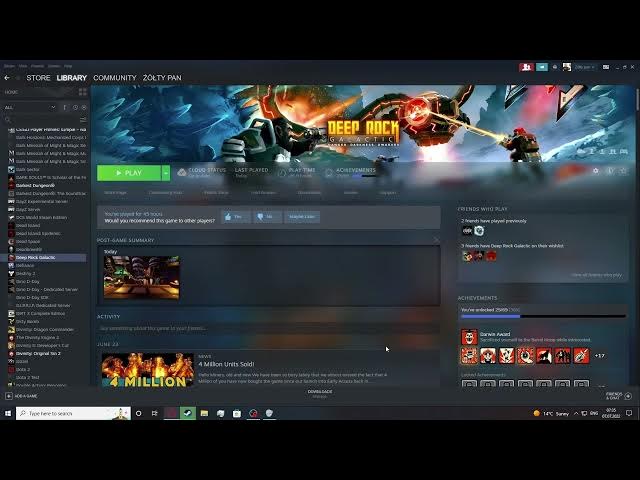Click user avatar in title bar
The width and height of the screenshot is (640, 480).
[567, 67]
